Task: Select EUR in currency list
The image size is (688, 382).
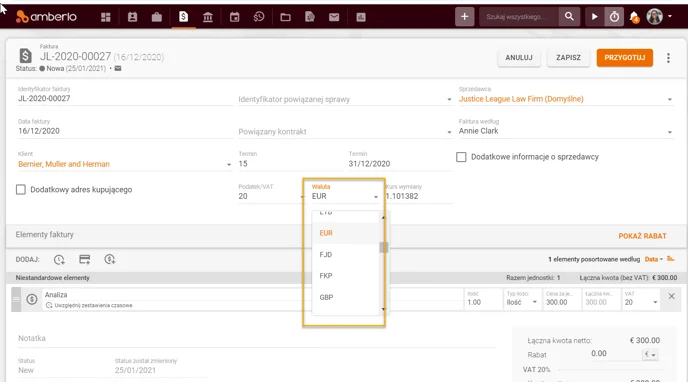Action: coord(345,233)
